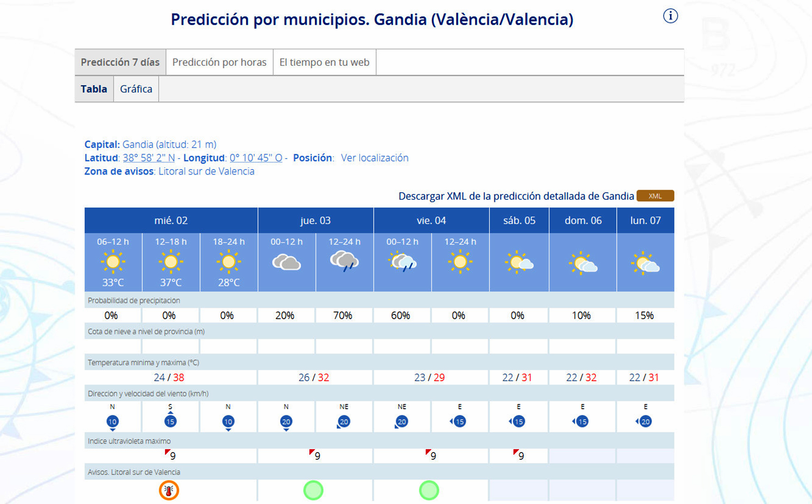The image size is (812, 504).
Task: Click the longitude value 0° 10' 45'' O
Action: 256,158
